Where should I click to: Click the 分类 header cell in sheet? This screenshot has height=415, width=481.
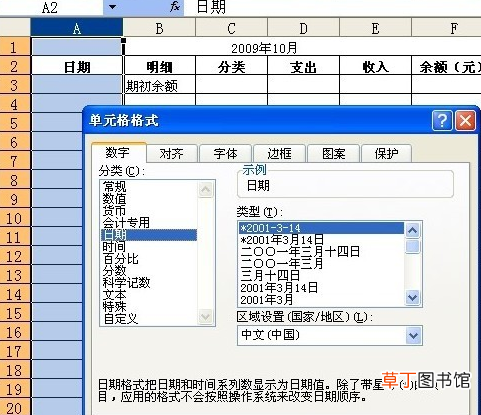pos(231,66)
